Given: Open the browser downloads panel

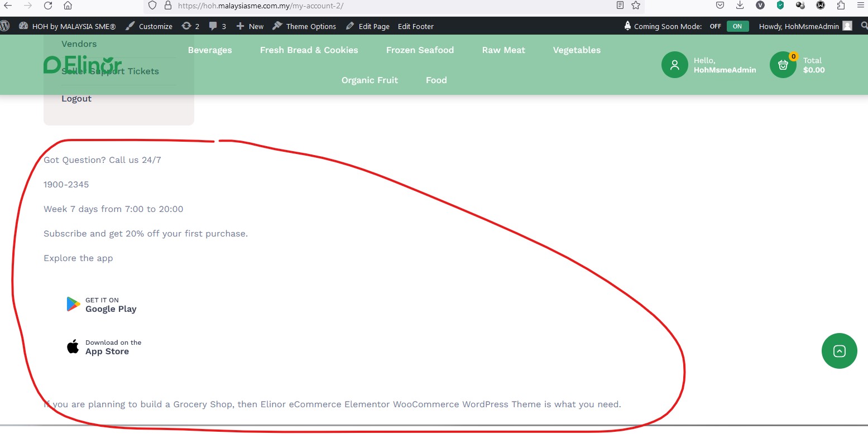Looking at the screenshot, I should pos(740,5).
